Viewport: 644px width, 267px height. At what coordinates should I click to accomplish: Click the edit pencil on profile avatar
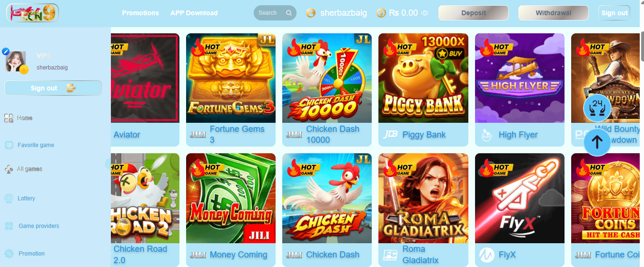6,51
